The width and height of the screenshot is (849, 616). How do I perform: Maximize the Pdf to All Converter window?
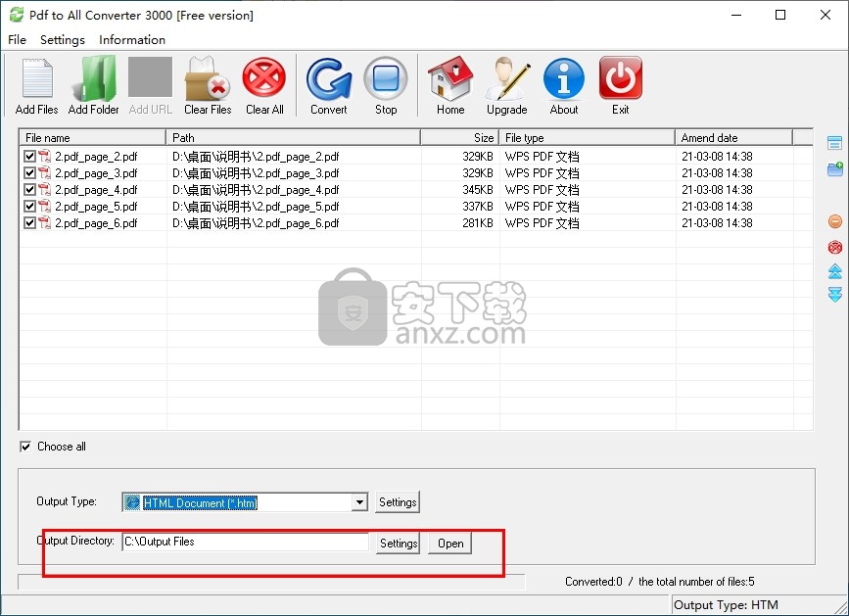coord(780,15)
